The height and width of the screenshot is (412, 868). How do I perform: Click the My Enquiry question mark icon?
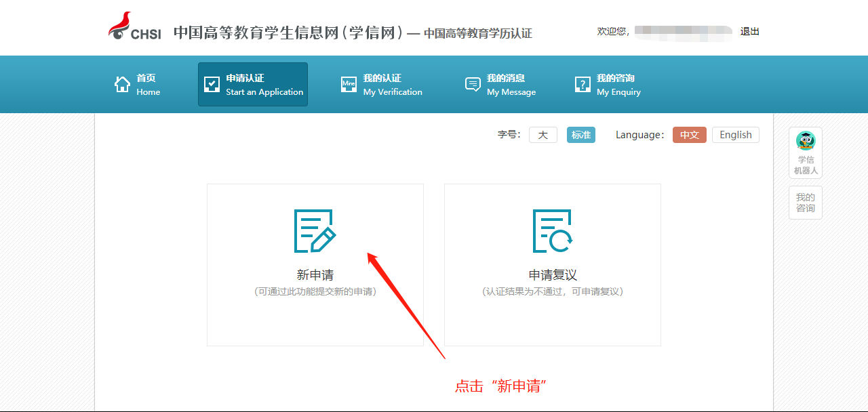pyautogui.click(x=583, y=85)
